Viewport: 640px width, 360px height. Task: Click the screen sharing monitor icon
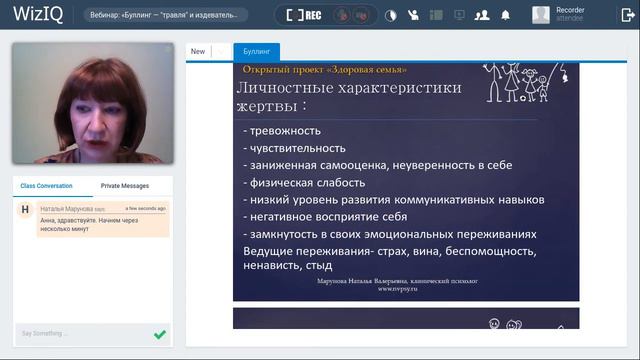tap(459, 16)
